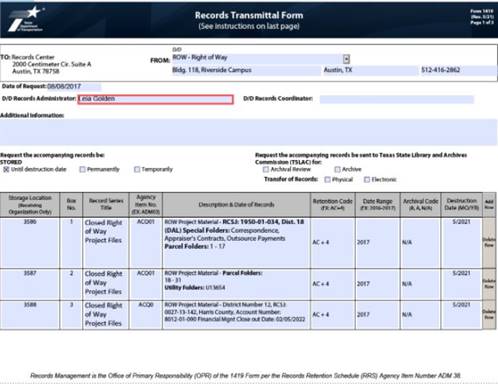Select the Archive checkbox under TSLAC
This screenshot has height=384, width=498.
coord(337,169)
